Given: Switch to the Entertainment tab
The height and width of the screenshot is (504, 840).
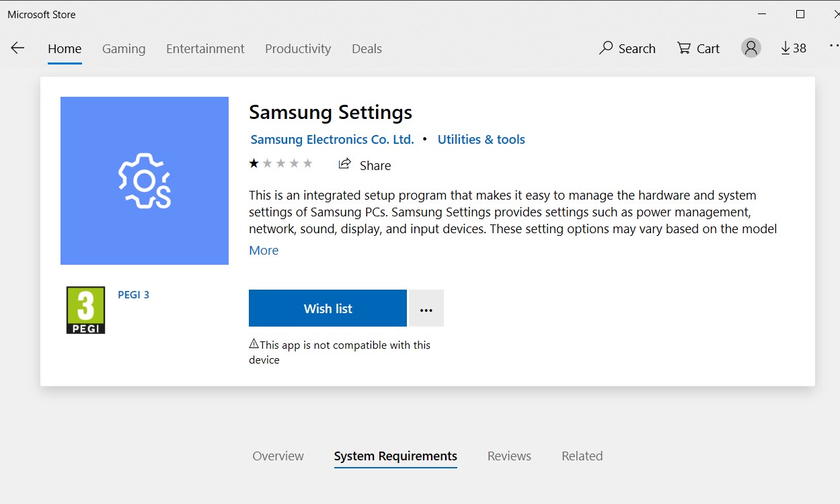Looking at the screenshot, I should (205, 49).
